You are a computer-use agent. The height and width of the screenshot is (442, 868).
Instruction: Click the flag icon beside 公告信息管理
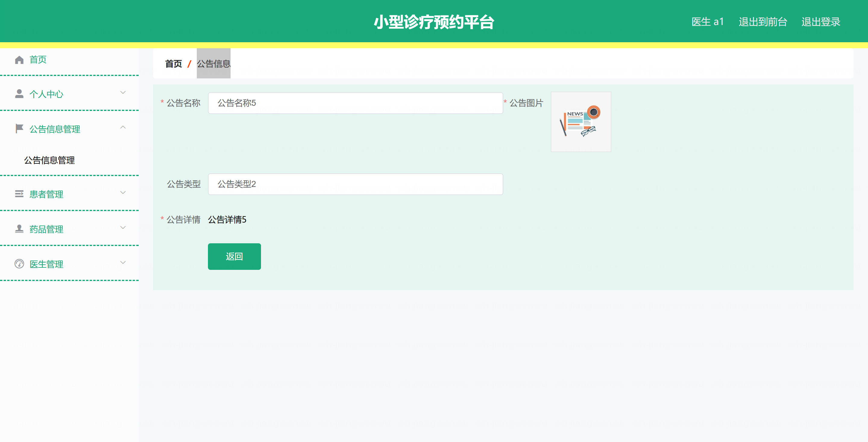coord(19,128)
